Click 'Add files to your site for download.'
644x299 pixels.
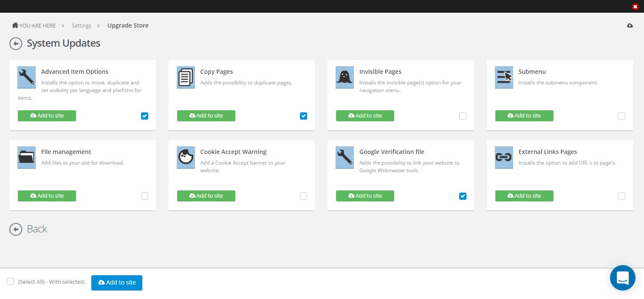pos(83,163)
